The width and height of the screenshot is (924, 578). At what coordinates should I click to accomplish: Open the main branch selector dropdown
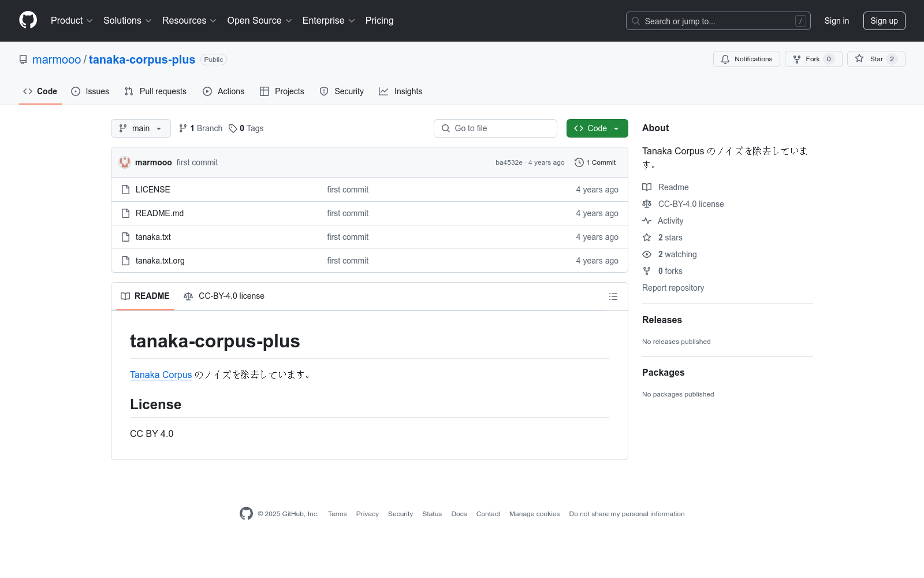[x=141, y=128]
